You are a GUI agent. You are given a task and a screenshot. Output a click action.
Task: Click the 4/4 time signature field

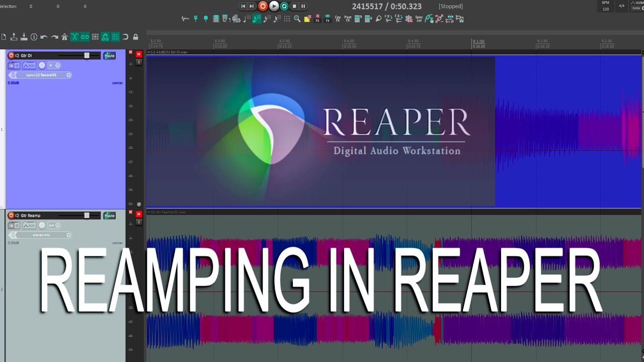tap(621, 6)
